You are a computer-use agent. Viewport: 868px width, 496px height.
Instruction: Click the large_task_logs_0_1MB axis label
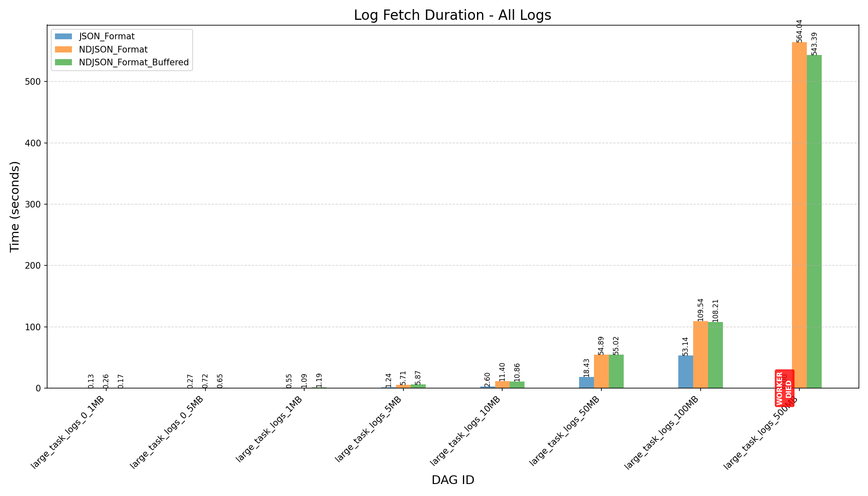[x=68, y=432]
